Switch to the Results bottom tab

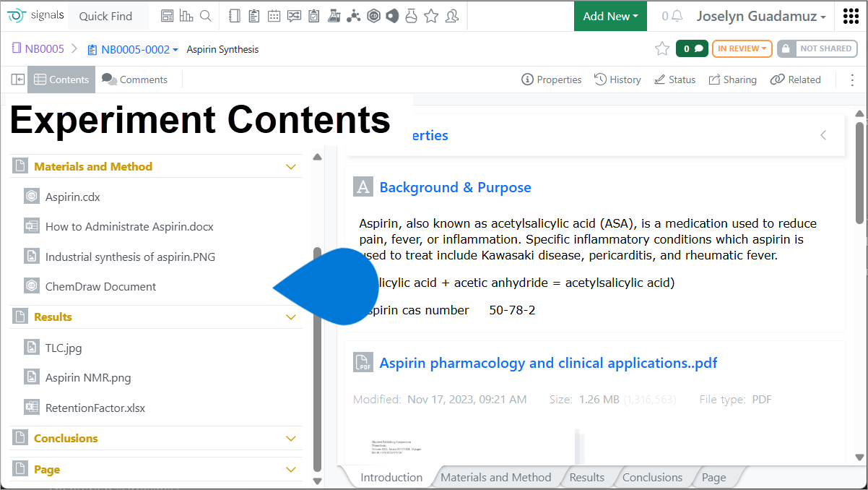pyautogui.click(x=586, y=477)
